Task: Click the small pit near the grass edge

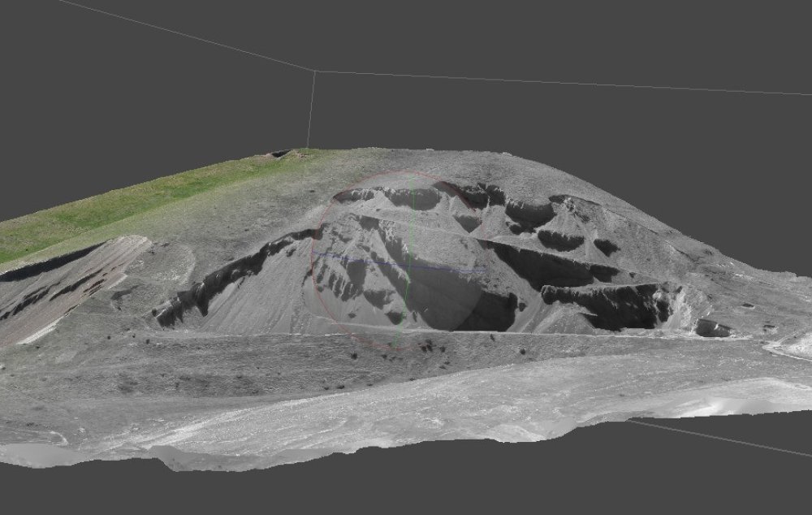Action: pyautogui.click(x=280, y=154)
